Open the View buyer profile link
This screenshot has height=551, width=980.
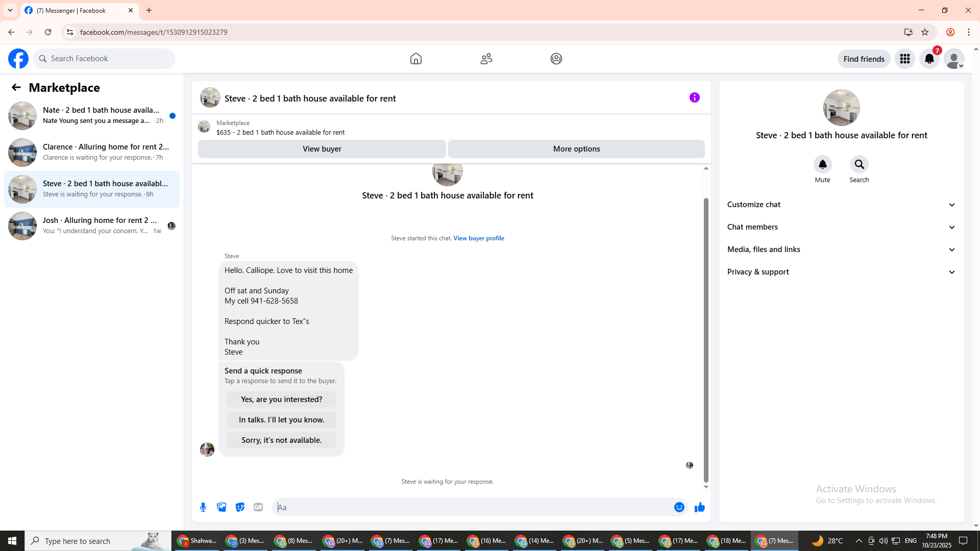coord(478,238)
